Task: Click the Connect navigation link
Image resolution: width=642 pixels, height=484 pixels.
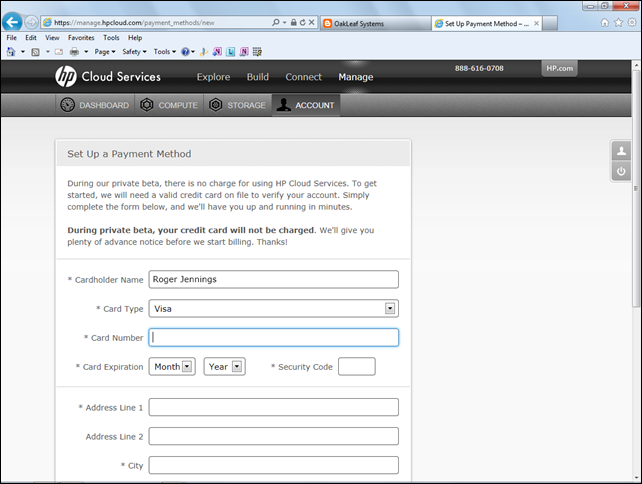Action: pos(303,77)
